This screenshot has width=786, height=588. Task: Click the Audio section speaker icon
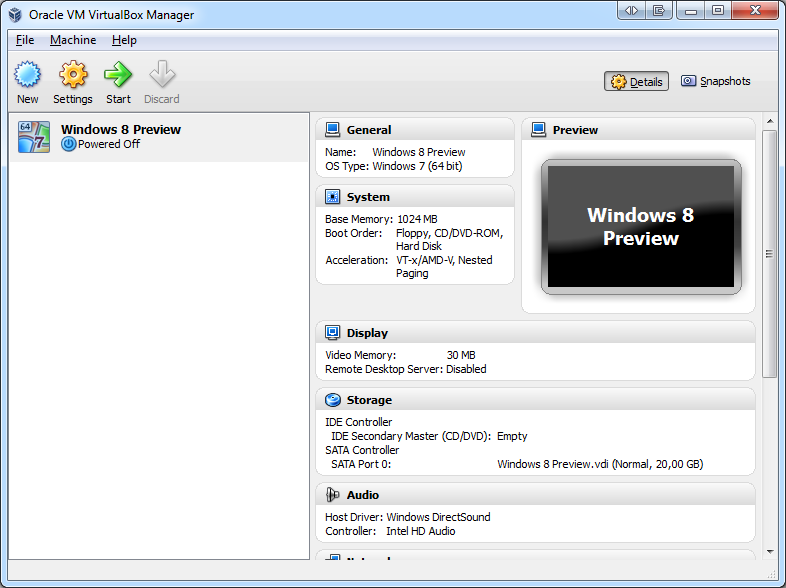pyautogui.click(x=332, y=495)
